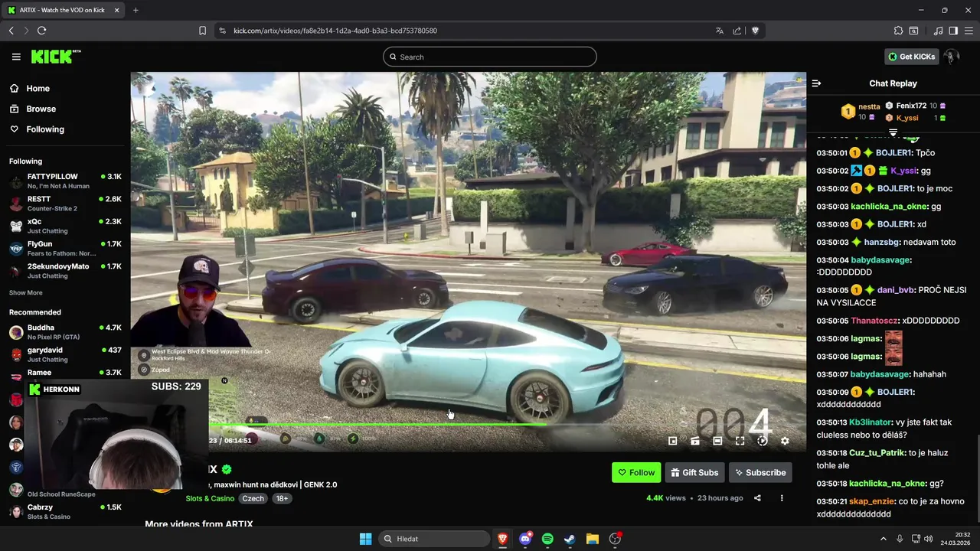Select the ARTIX Kick browser tab

pos(63,10)
